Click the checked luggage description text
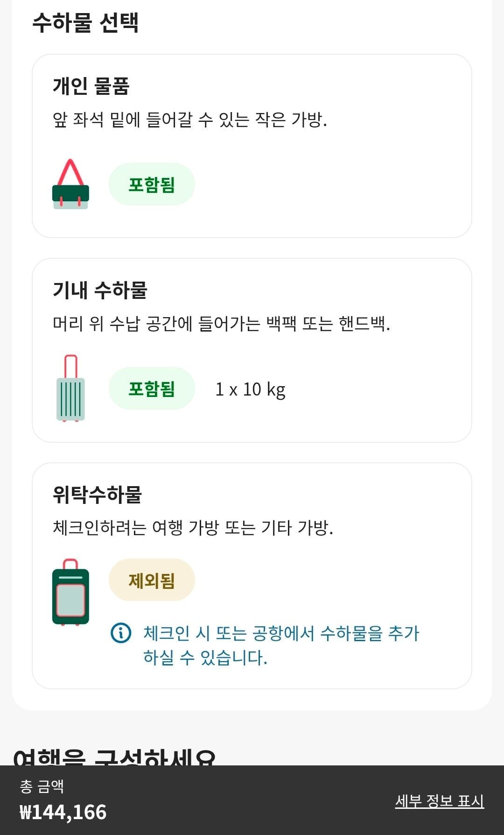The width and height of the screenshot is (504, 835). coord(193,528)
